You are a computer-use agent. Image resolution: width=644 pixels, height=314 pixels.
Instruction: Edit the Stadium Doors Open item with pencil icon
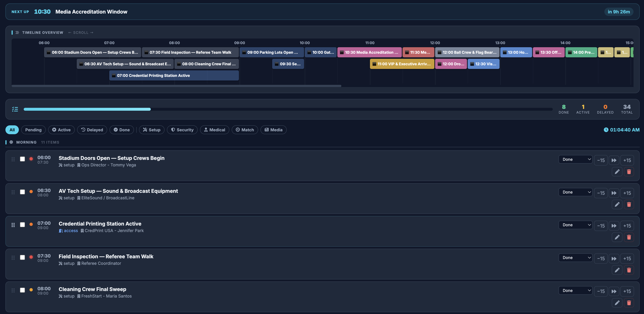(x=617, y=172)
